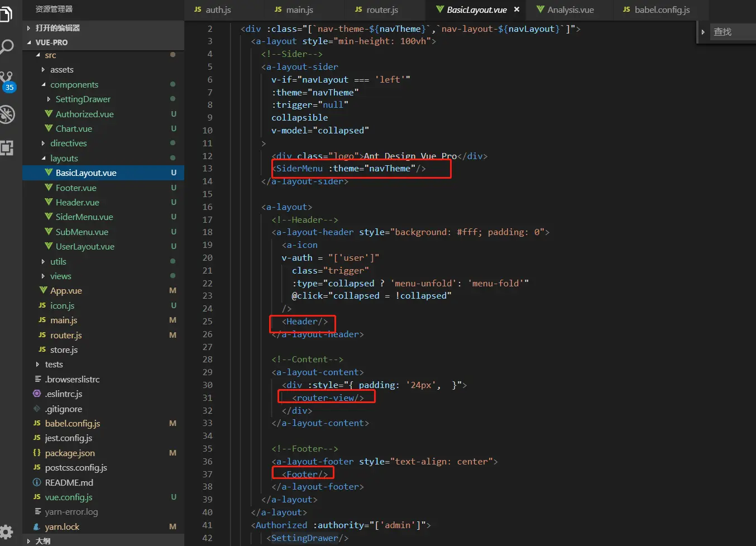Image resolution: width=756 pixels, height=546 pixels.
Task: Click the JS icon beside icon.js
Action: coord(42,305)
